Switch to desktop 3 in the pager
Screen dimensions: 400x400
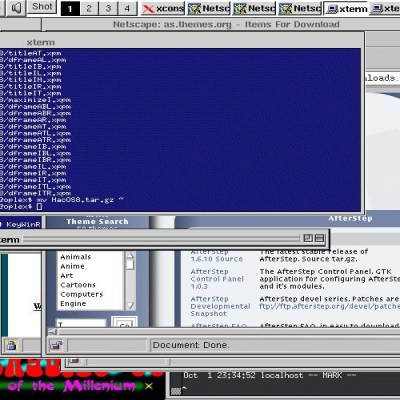pyautogui.click(x=108, y=8)
